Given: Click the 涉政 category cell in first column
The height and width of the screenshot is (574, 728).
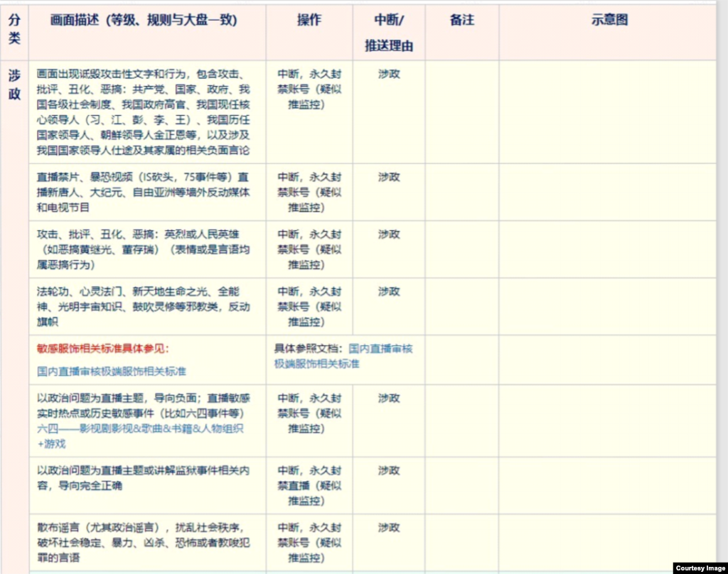Looking at the screenshot, I should click(14, 84).
